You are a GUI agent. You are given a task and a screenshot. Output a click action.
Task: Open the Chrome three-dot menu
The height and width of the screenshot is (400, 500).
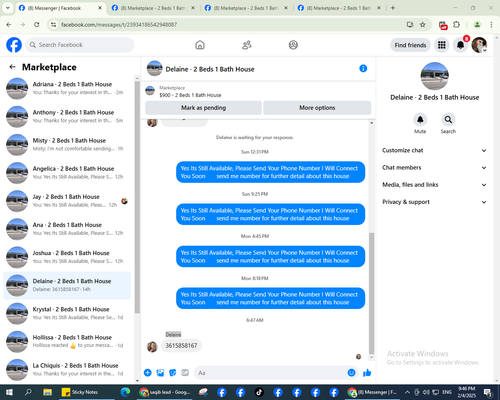[x=491, y=25]
